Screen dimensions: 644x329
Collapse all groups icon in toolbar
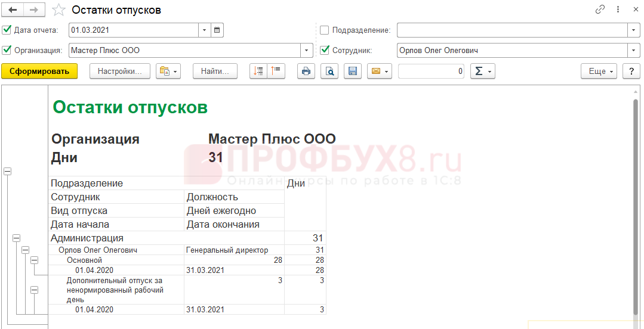tap(276, 71)
